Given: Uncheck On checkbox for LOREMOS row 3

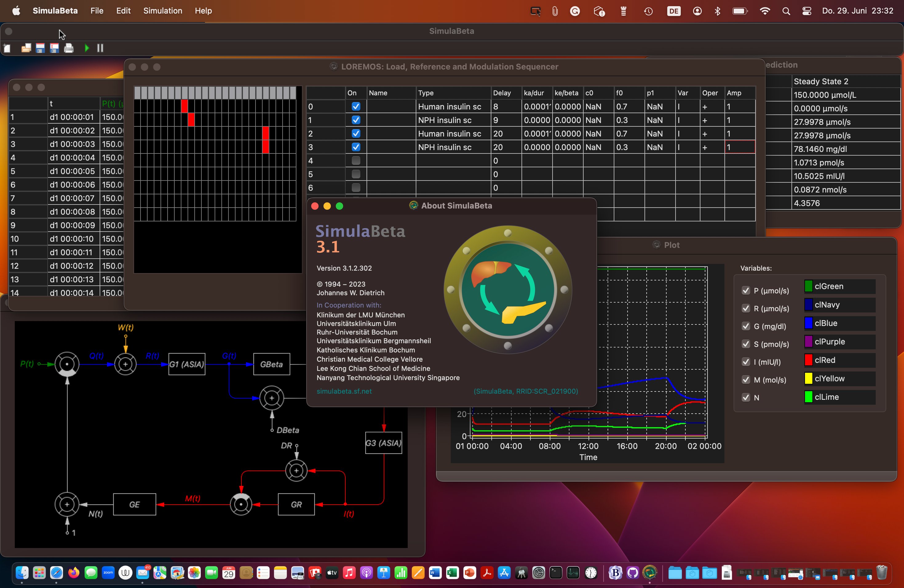Looking at the screenshot, I should pos(356,147).
